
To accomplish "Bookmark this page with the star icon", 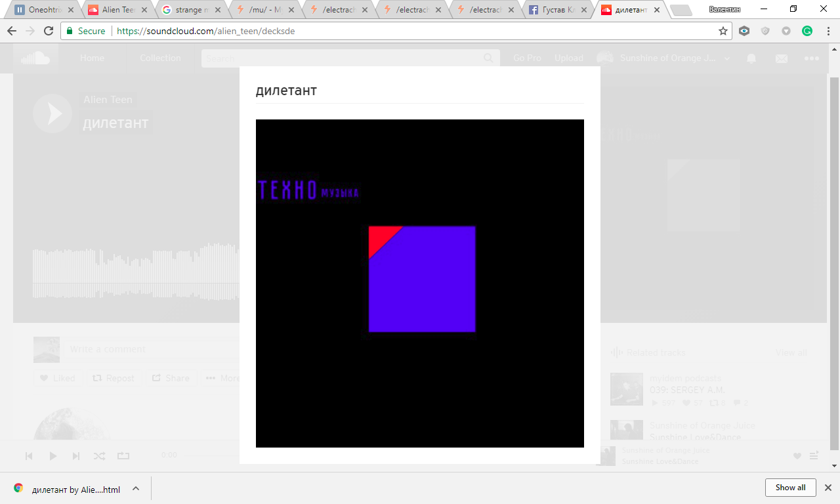I will click(x=723, y=31).
